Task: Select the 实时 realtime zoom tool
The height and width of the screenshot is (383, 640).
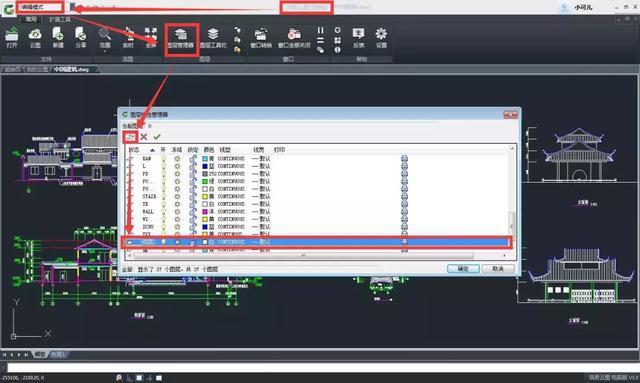Action: coord(128,38)
